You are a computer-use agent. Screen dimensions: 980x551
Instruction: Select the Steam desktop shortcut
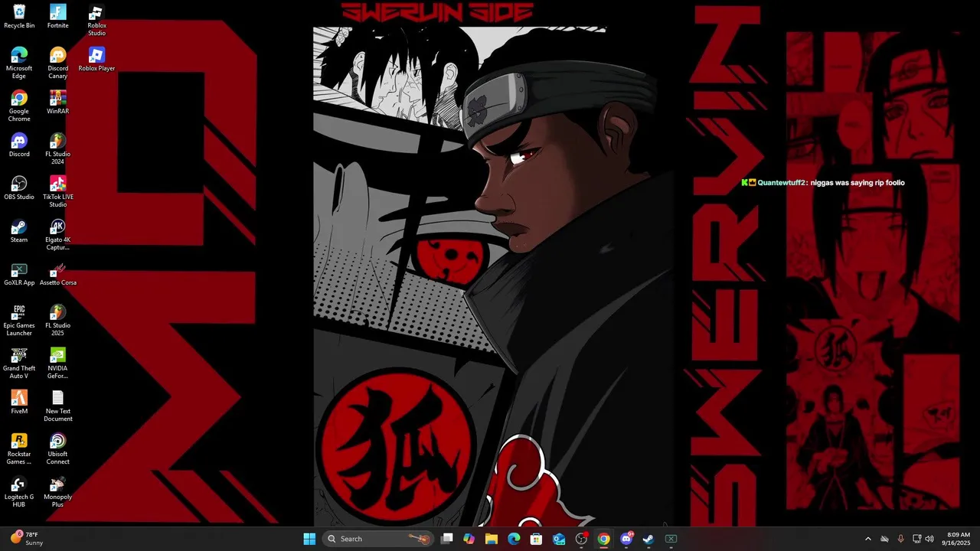tap(19, 231)
